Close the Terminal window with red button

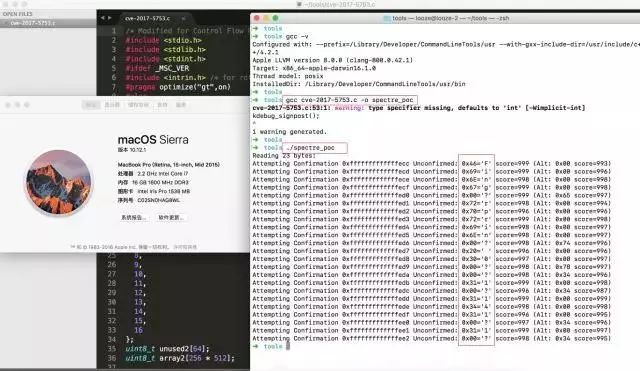[x=257, y=18]
